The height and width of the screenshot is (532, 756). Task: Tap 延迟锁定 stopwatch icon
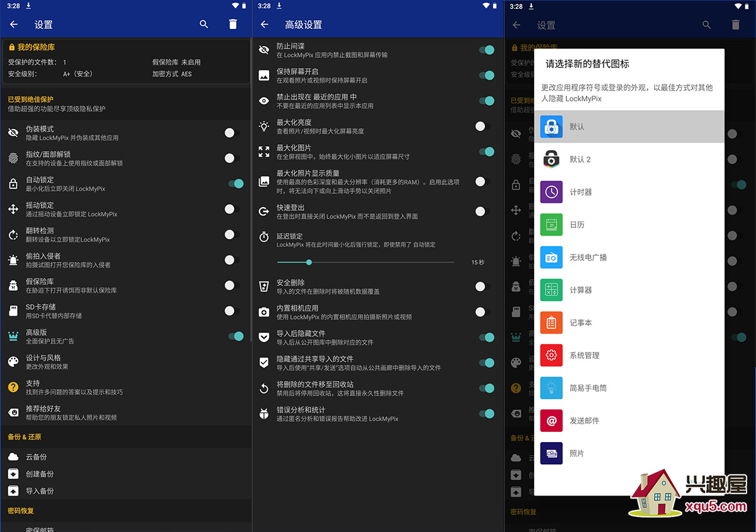point(264,237)
